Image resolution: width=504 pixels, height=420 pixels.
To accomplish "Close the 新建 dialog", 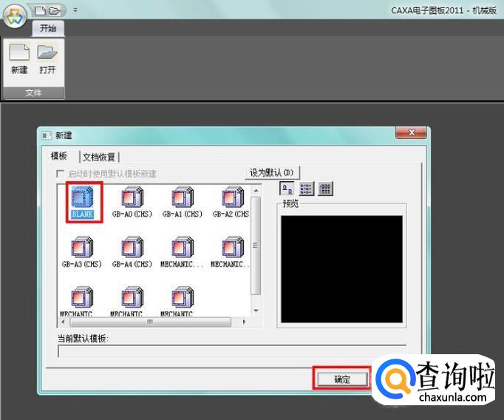I will 411,132.
